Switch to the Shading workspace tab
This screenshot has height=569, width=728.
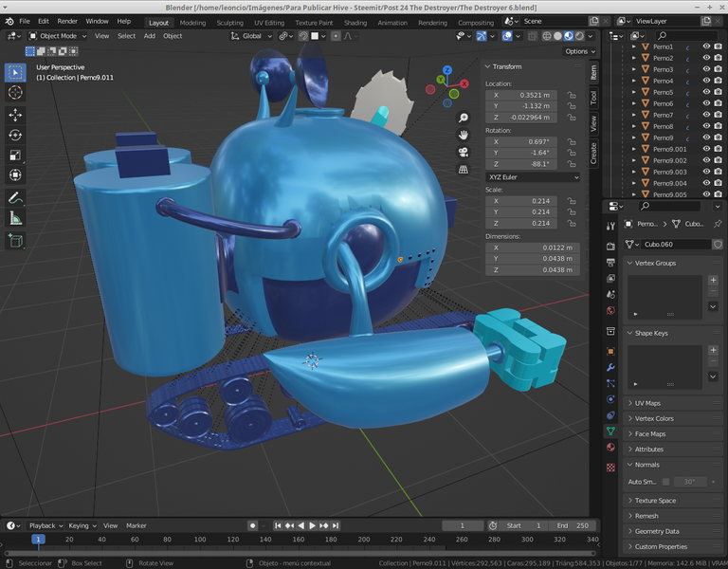click(x=355, y=23)
